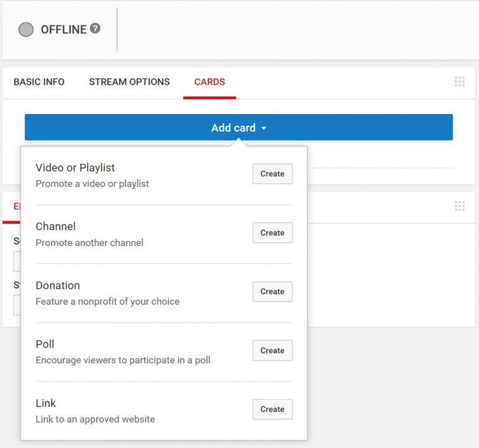Click the grey offline status indicator circle

point(26,30)
